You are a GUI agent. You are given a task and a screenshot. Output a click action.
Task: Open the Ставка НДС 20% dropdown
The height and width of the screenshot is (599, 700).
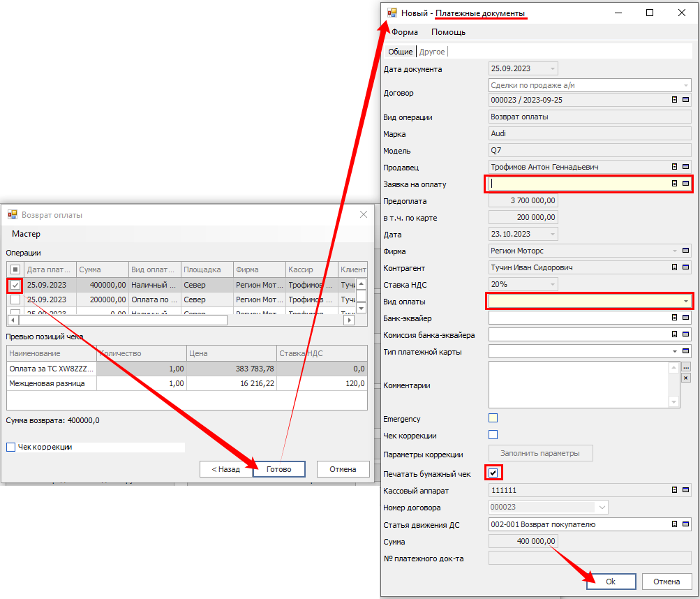pos(553,284)
